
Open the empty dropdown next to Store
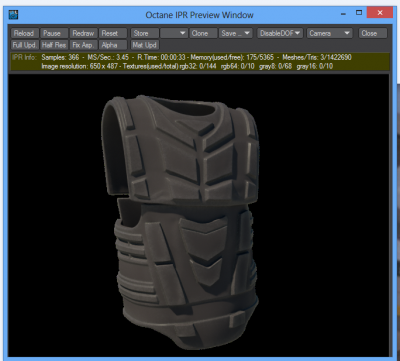(x=174, y=33)
